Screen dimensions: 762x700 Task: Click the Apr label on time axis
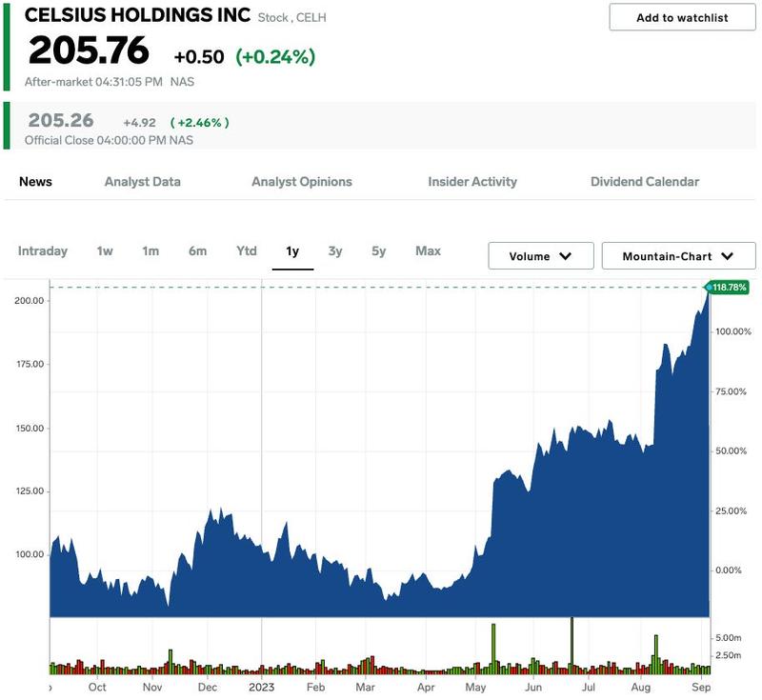[x=426, y=688]
